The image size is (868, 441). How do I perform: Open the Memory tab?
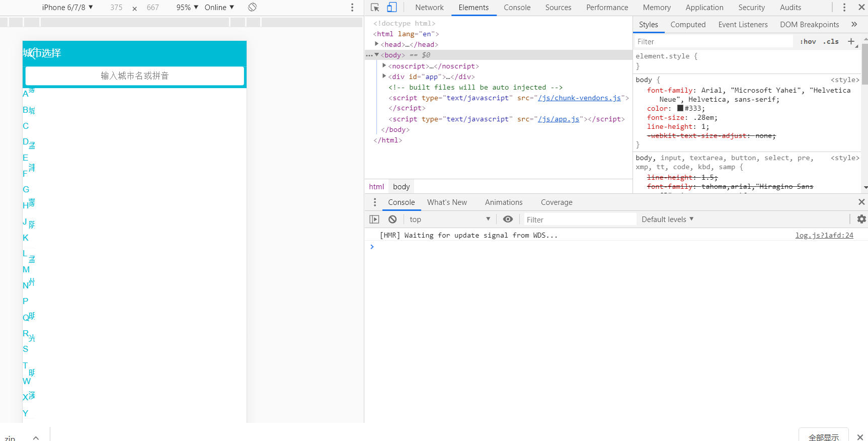click(657, 7)
